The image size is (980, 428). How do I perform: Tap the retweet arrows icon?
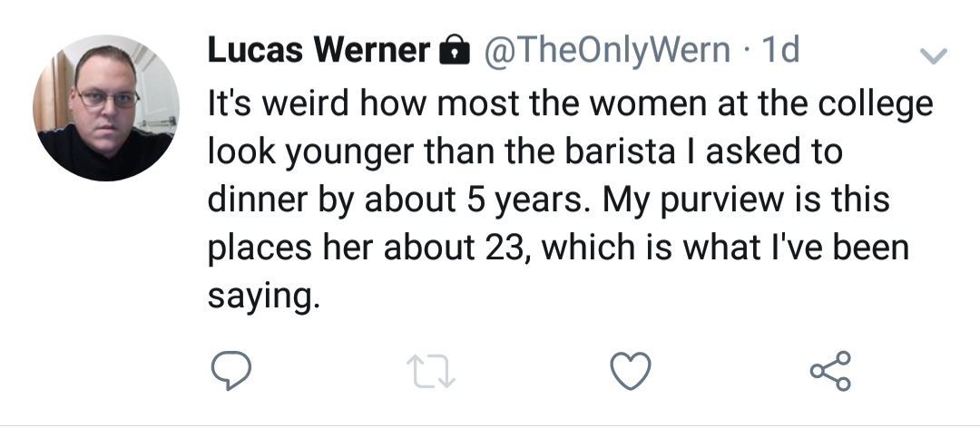click(431, 371)
